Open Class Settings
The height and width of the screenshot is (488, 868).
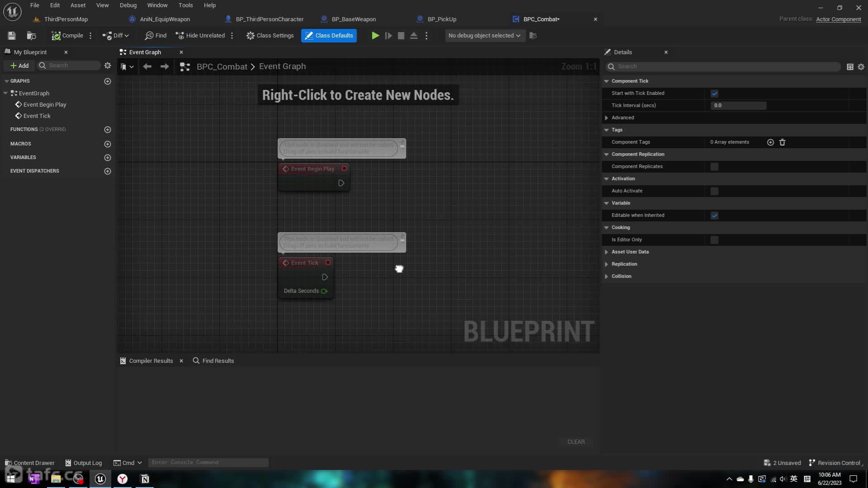pos(270,36)
